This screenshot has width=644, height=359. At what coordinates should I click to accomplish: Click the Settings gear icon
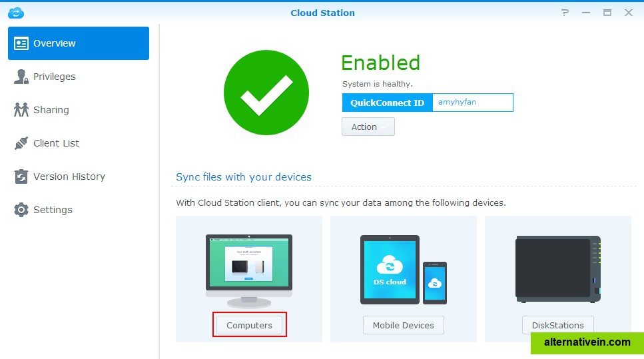pyautogui.click(x=21, y=210)
